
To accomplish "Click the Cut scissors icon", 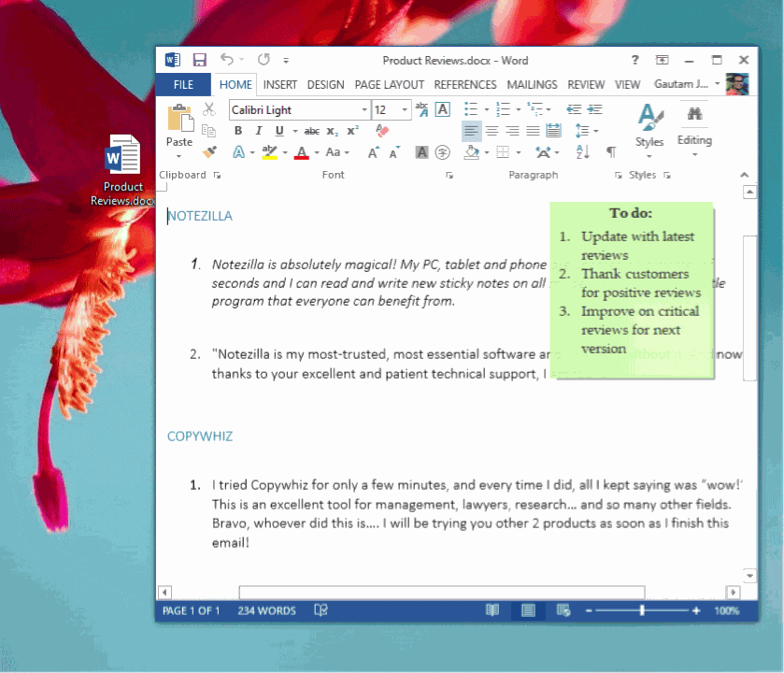I will click(209, 109).
